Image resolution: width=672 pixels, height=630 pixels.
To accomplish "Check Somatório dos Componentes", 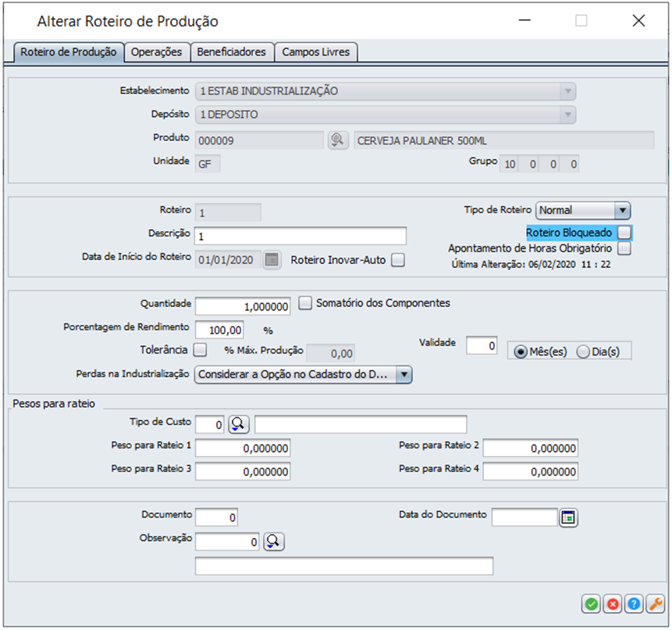I will pos(305,303).
